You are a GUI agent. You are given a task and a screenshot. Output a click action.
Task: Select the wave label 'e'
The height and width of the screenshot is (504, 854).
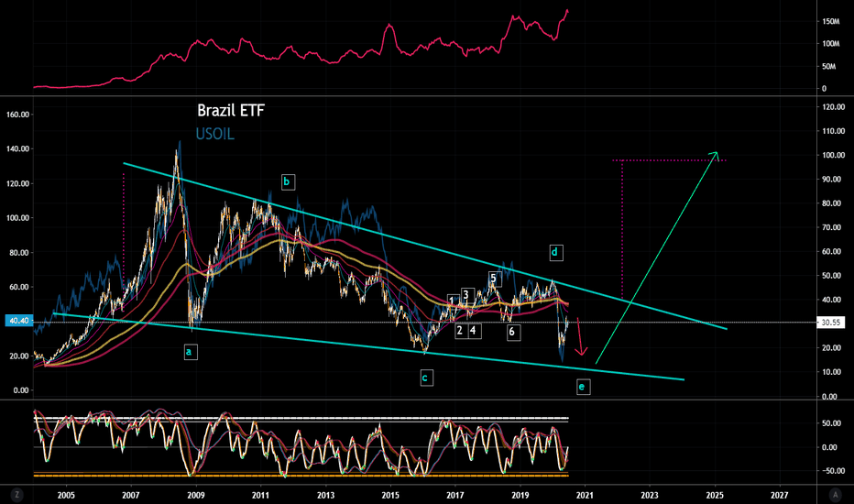click(583, 387)
